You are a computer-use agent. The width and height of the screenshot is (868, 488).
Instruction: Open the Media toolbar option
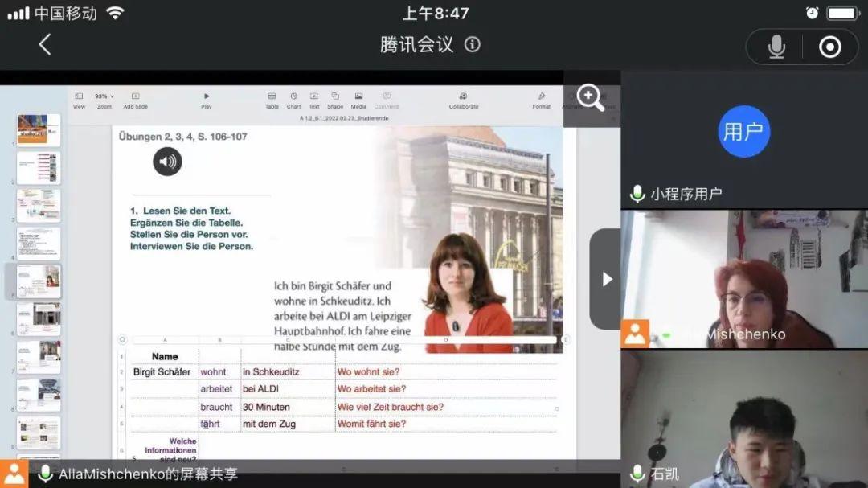tap(358, 100)
